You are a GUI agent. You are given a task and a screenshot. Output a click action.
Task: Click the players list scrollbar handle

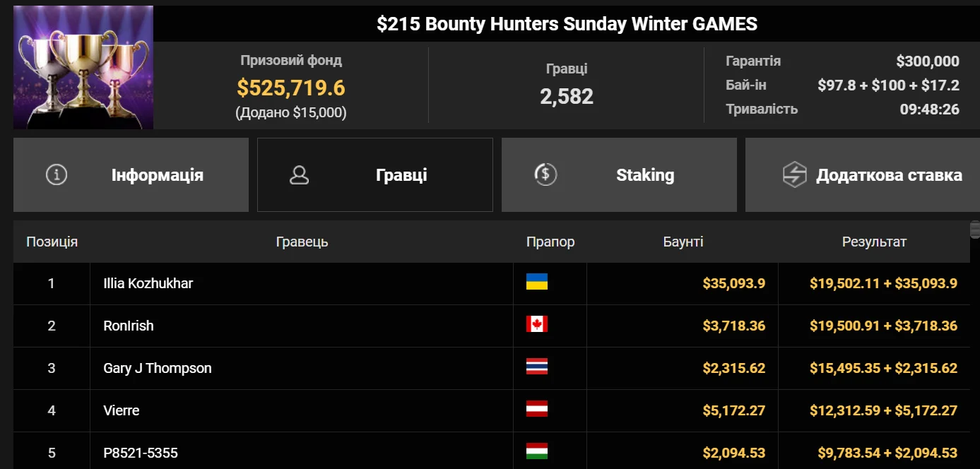(975, 230)
